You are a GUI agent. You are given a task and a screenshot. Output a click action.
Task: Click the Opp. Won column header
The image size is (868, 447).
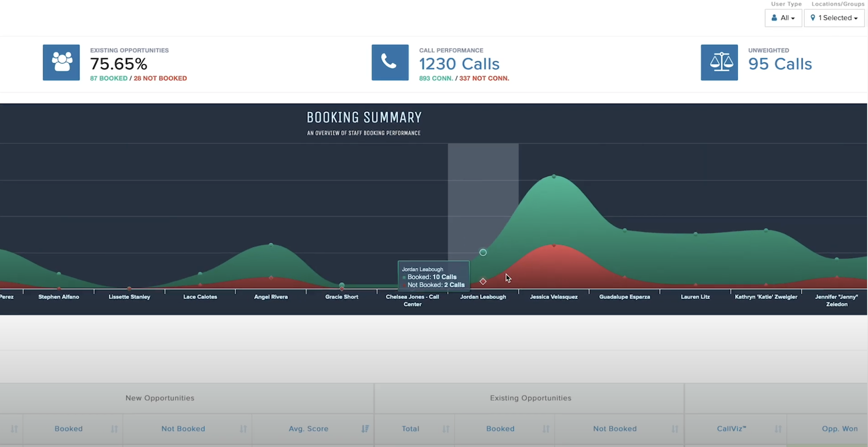pos(840,428)
